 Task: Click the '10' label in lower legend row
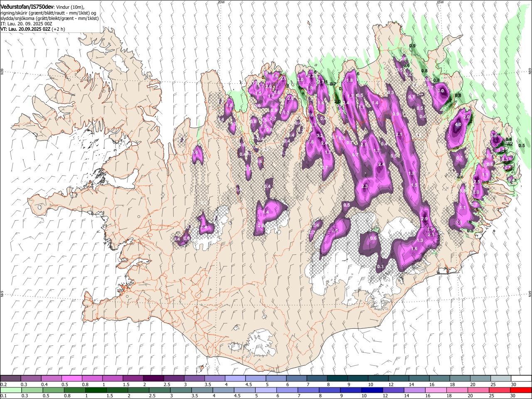click(364, 396)
